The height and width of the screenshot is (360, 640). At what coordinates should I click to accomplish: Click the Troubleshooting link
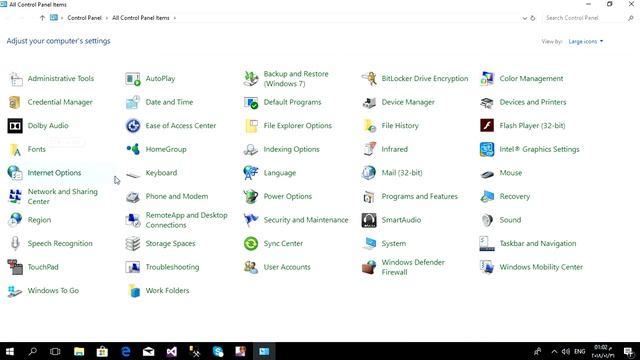(172, 267)
